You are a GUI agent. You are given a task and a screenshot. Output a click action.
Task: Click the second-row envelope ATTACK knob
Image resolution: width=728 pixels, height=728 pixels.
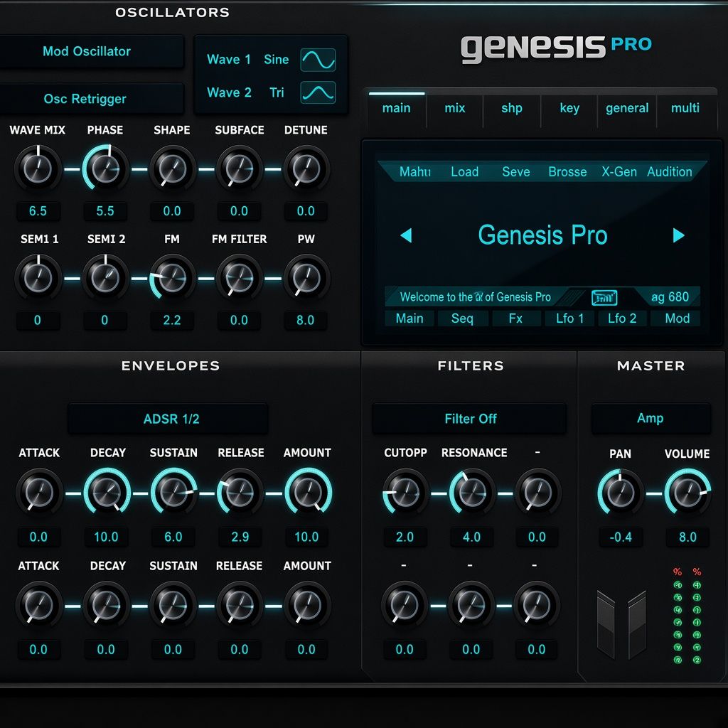pos(38,605)
